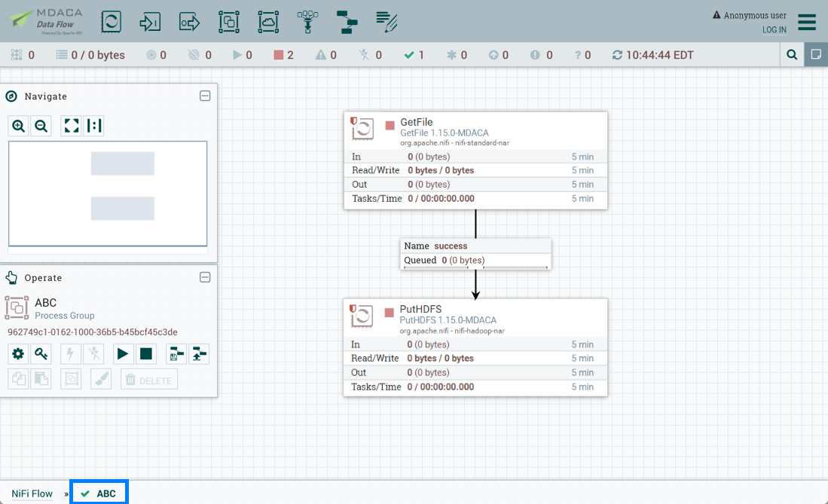Screen dimensions: 828x504
Task: Start the flow with the play button
Action: click(x=123, y=353)
